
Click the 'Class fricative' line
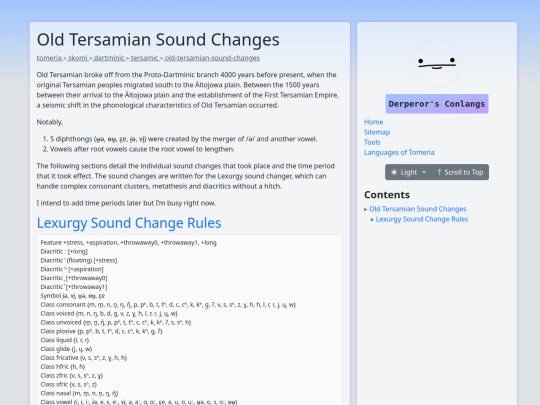point(84,358)
